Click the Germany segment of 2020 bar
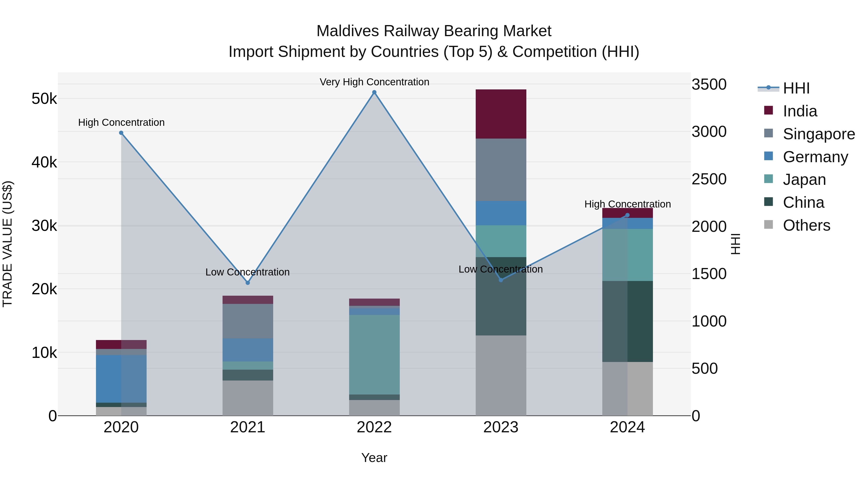868x488 pixels. tap(121, 379)
